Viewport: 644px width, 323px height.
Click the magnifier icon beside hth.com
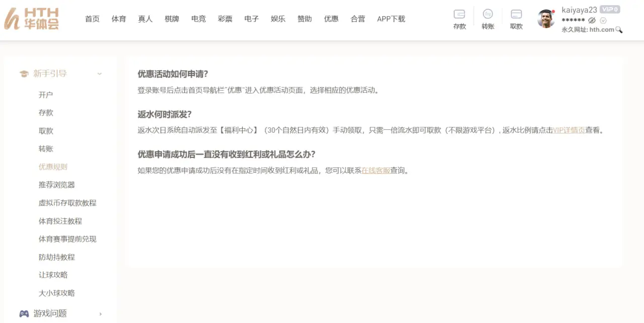coord(619,30)
